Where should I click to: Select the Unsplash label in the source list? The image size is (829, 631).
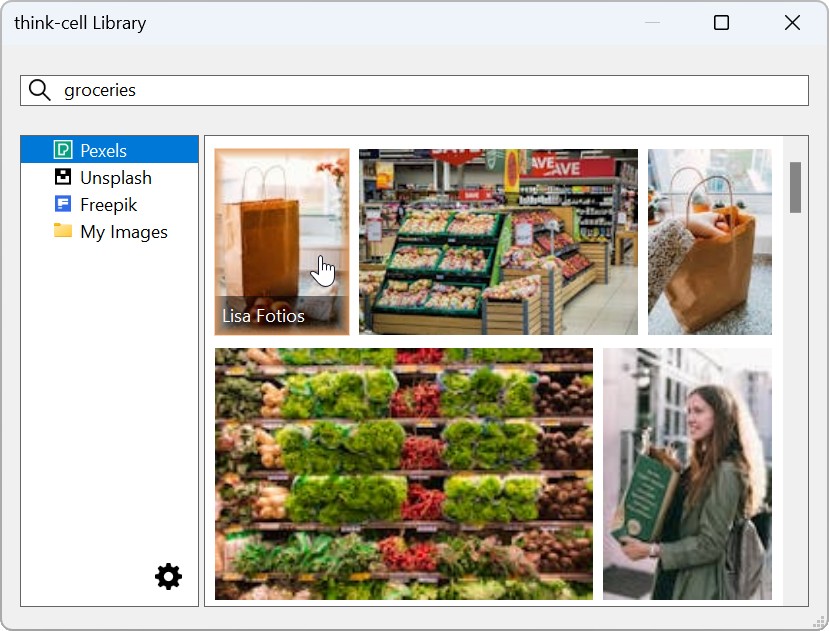click(x=116, y=178)
